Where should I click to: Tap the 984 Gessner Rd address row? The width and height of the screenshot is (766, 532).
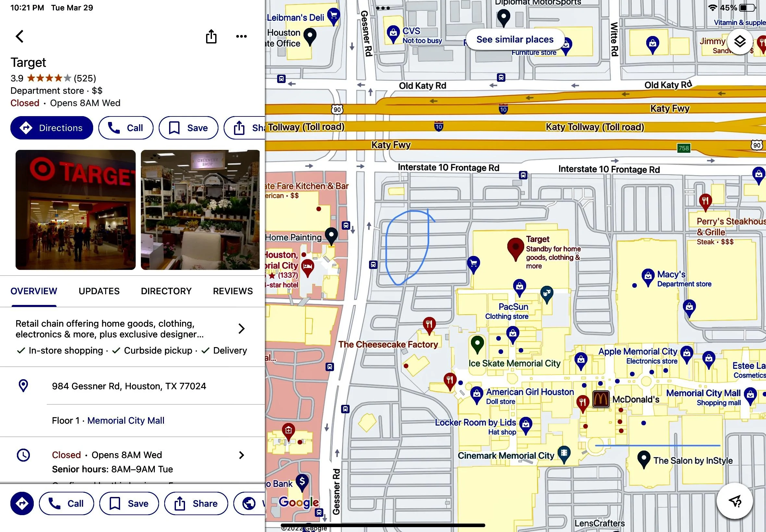tap(132, 386)
